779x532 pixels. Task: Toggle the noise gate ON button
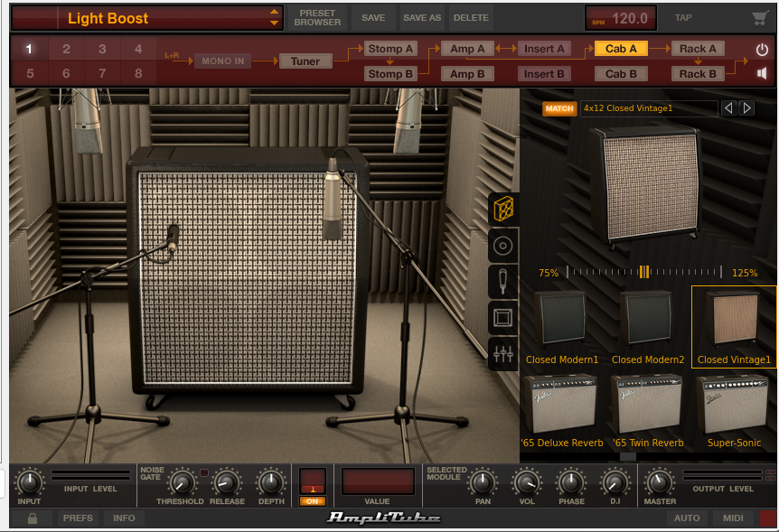point(313,501)
